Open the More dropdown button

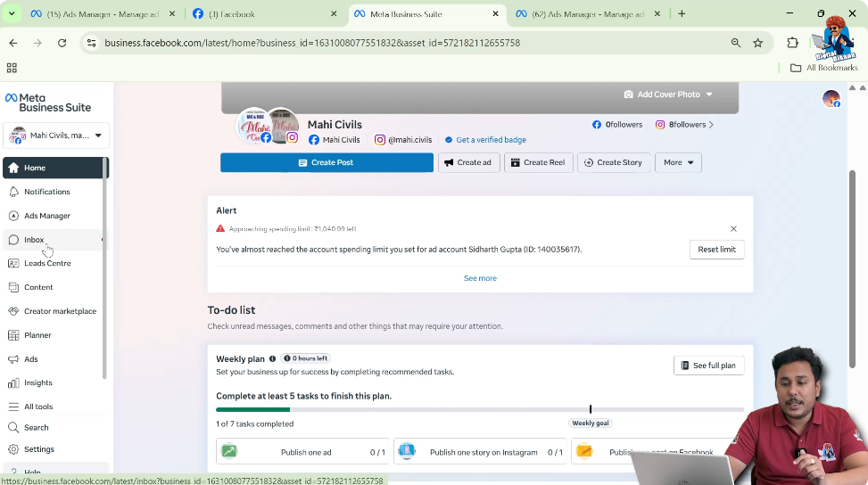pyautogui.click(x=678, y=162)
